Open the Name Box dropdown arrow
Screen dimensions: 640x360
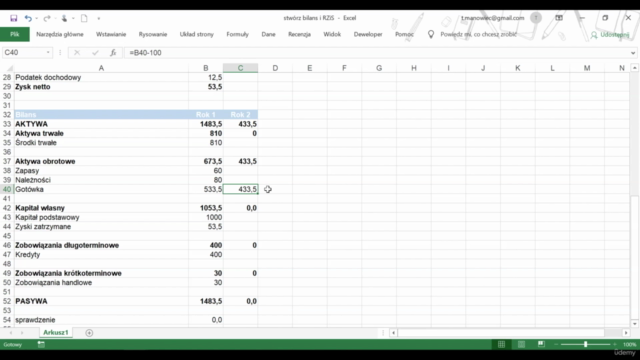[x=48, y=53]
